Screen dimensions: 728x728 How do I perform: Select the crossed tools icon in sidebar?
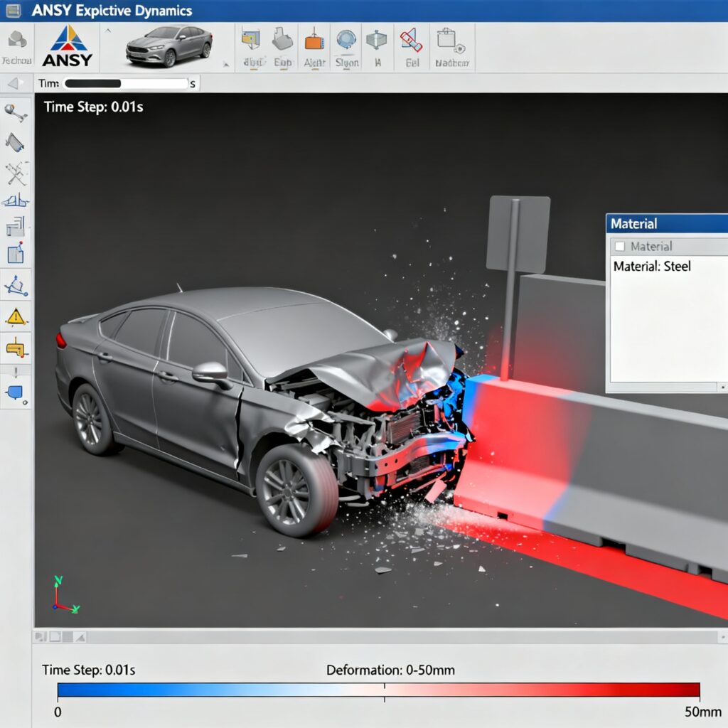coord(16,173)
